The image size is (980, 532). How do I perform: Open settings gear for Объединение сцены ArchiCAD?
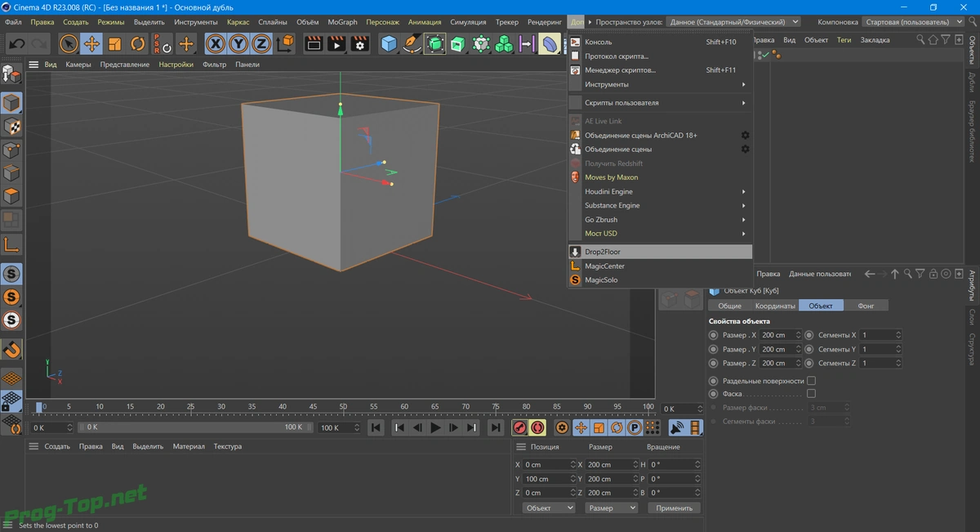(x=745, y=136)
